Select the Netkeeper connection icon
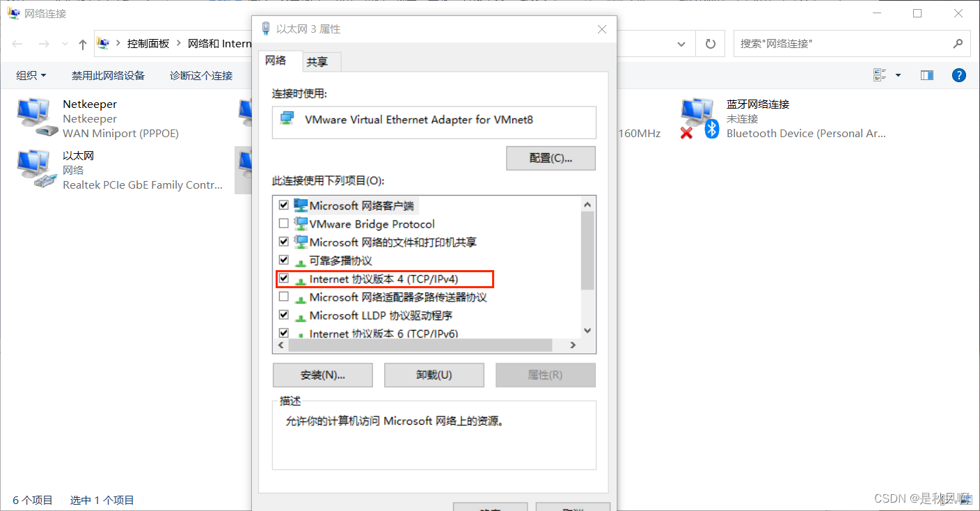The image size is (980, 511). point(36,117)
